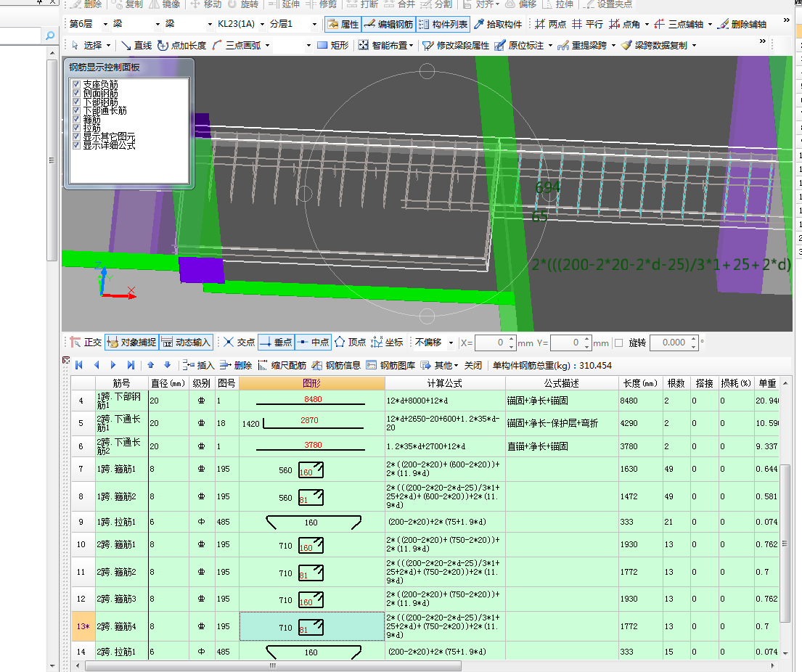Toggle 动态输入 dynamic input
The width and height of the screenshot is (802, 672).
[x=187, y=342]
